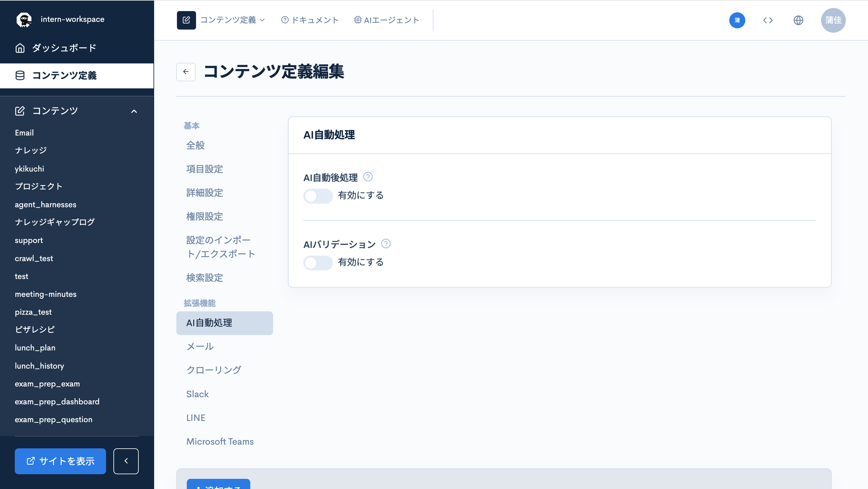
Task: Enable the AIバリデーション toggle
Action: 318,262
